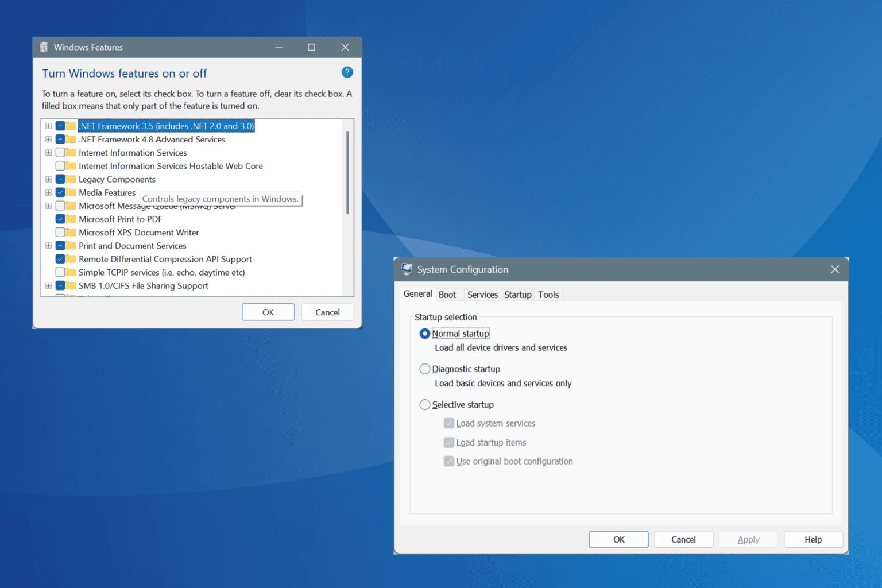
Task: Uncheck Remote Differential Compression API Support
Action: [60, 259]
